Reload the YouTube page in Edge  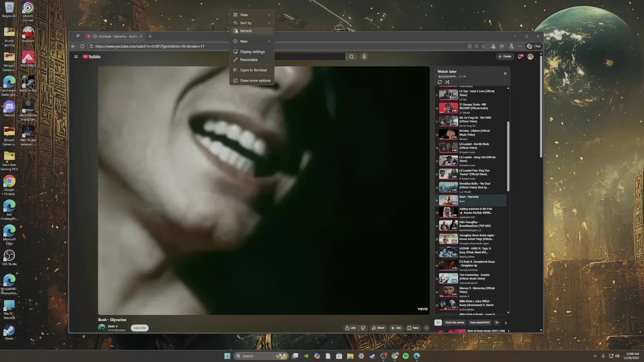tap(83, 46)
